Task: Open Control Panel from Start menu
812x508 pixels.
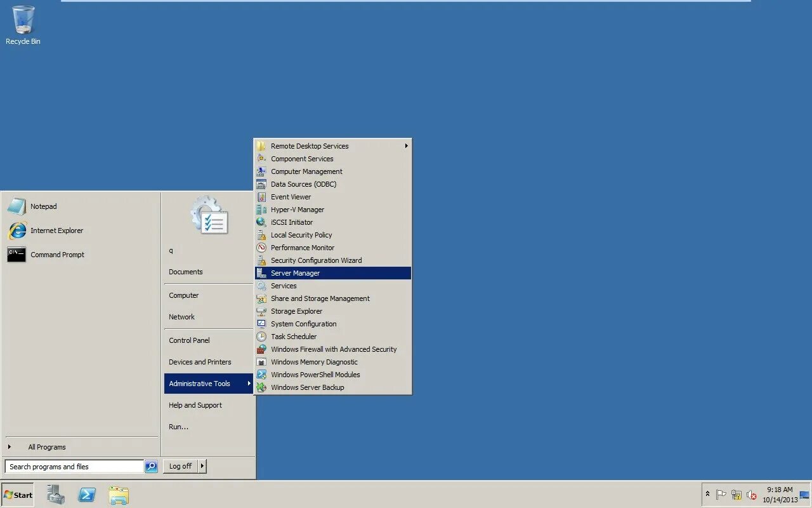Action: tap(189, 340)
